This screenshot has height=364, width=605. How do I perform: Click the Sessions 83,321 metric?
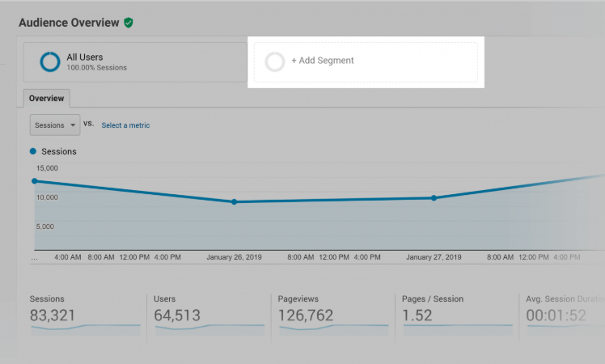point(53,315)
